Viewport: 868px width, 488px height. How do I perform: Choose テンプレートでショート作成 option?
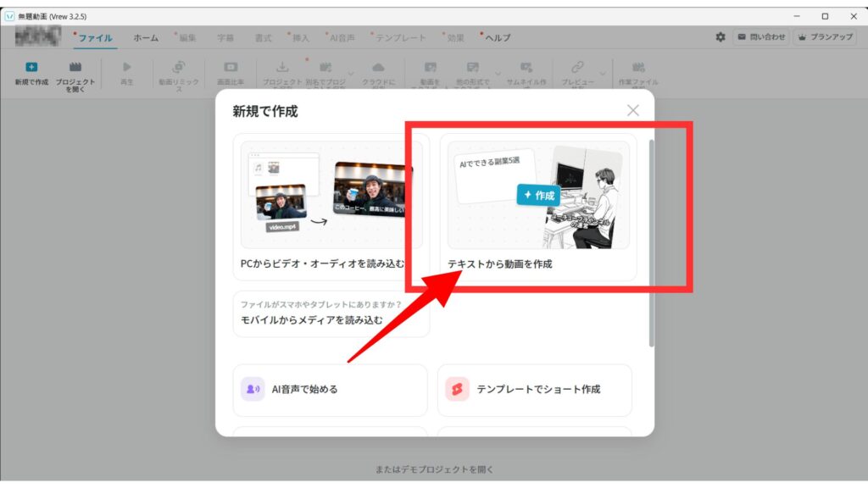(534, 390)
